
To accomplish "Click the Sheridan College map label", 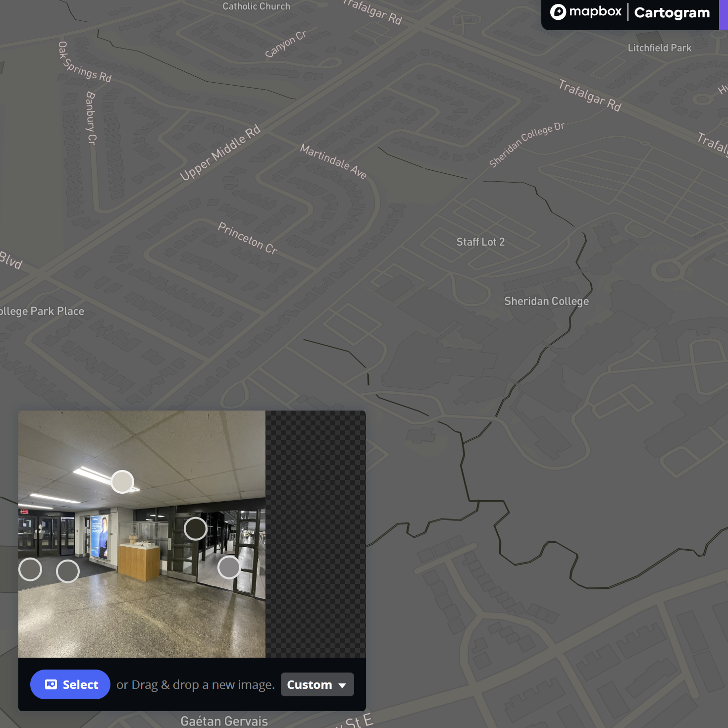I will point(546,301).
